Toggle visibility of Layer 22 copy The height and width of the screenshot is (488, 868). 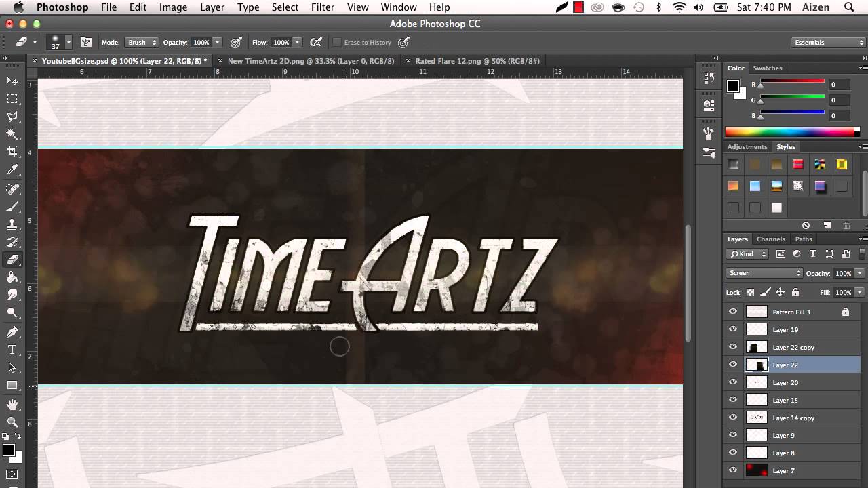(x=733, y=347)
